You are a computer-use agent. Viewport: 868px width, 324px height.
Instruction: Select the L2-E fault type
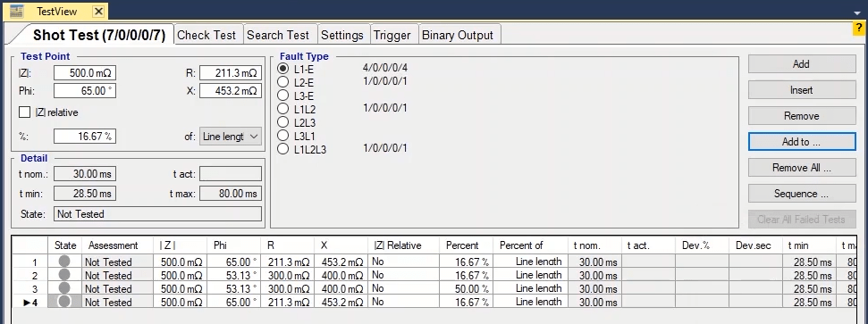(x=282, y=82)
